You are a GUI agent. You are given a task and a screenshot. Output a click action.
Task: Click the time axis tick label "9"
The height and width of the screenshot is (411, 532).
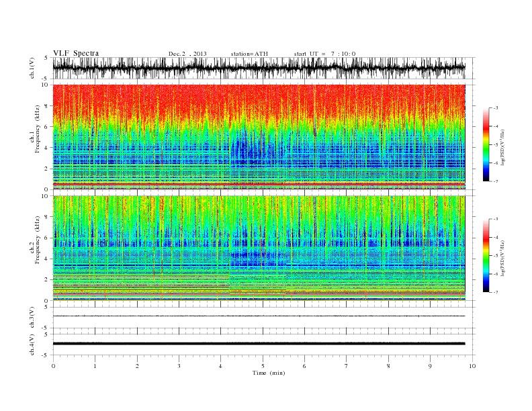tap(430, 366)
